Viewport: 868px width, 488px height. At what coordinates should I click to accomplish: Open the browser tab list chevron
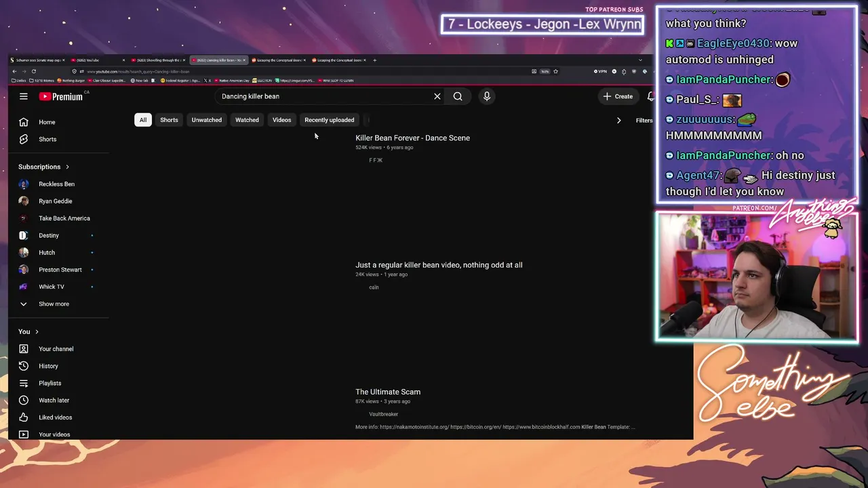(x=640, y=60)
